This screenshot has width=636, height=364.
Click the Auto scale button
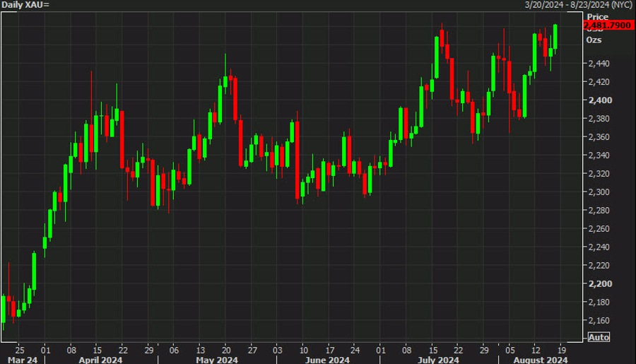(599, 337)
